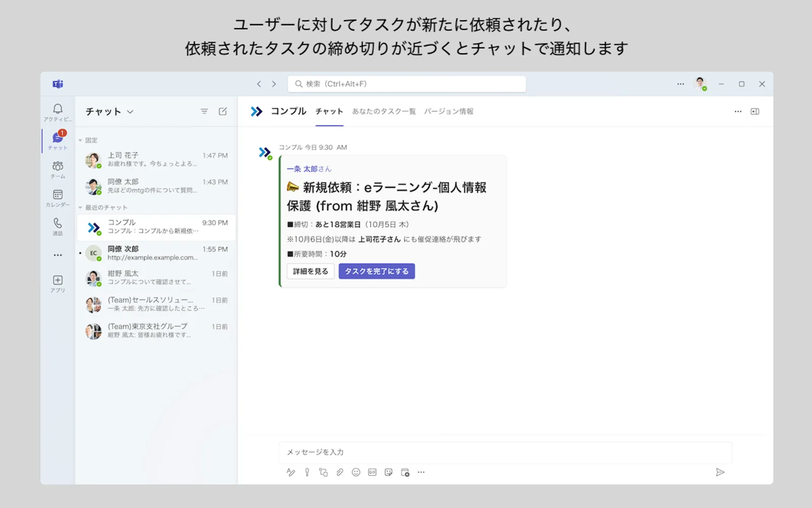Click the filter icon in the chat list header

tap(204, 111)
